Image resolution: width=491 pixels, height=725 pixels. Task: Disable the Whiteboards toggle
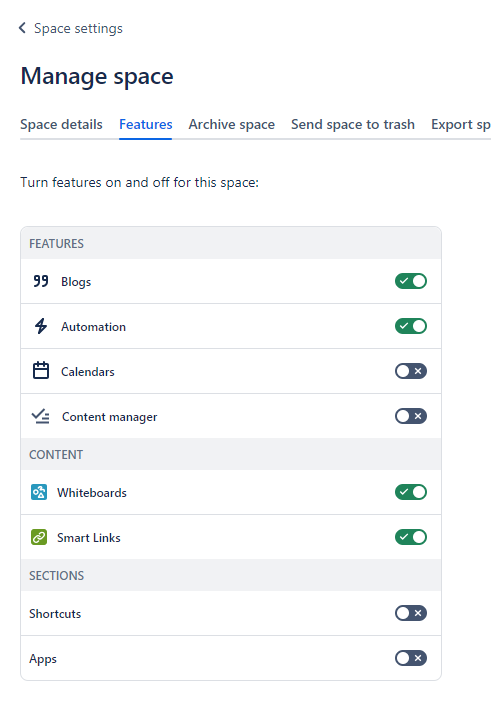click(x=411, y=492)
